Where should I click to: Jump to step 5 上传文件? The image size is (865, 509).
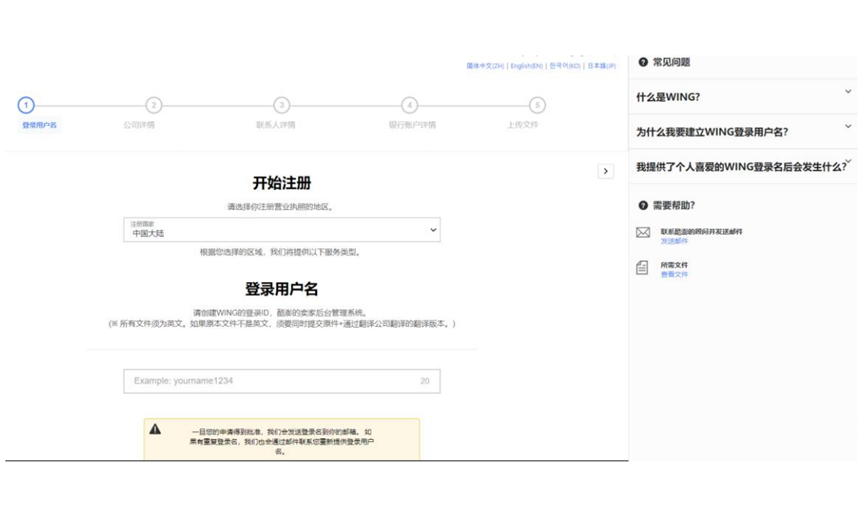pyautogui.click(x=537, y=105)
